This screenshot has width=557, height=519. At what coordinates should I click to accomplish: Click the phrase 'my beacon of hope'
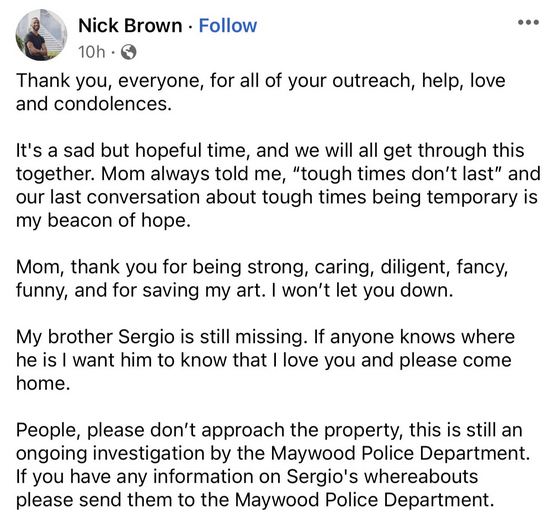click(x=103, y=221)
